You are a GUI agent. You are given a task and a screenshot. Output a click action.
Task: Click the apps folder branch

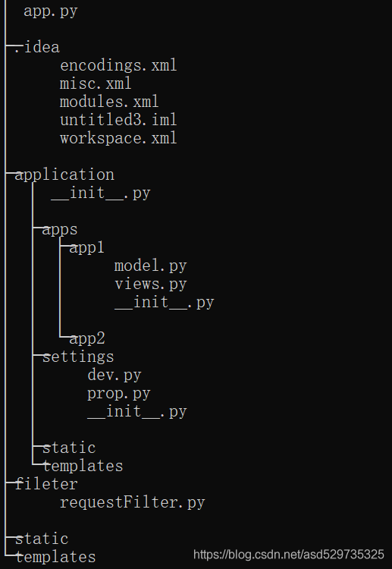pyautogui.click(x=60, y=230)
